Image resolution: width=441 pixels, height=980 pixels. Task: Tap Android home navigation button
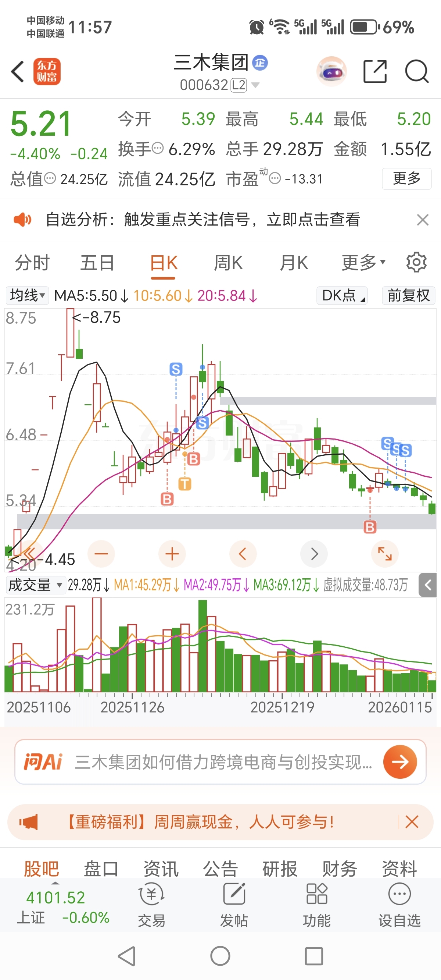point(220,956)
